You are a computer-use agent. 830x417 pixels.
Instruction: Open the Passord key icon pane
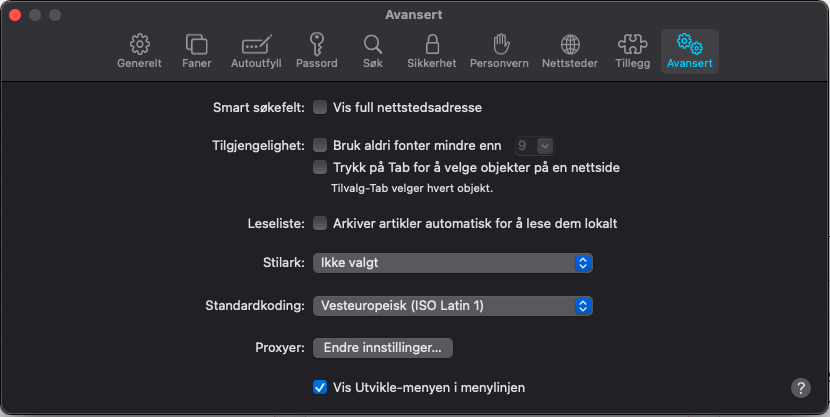point(316,51)
